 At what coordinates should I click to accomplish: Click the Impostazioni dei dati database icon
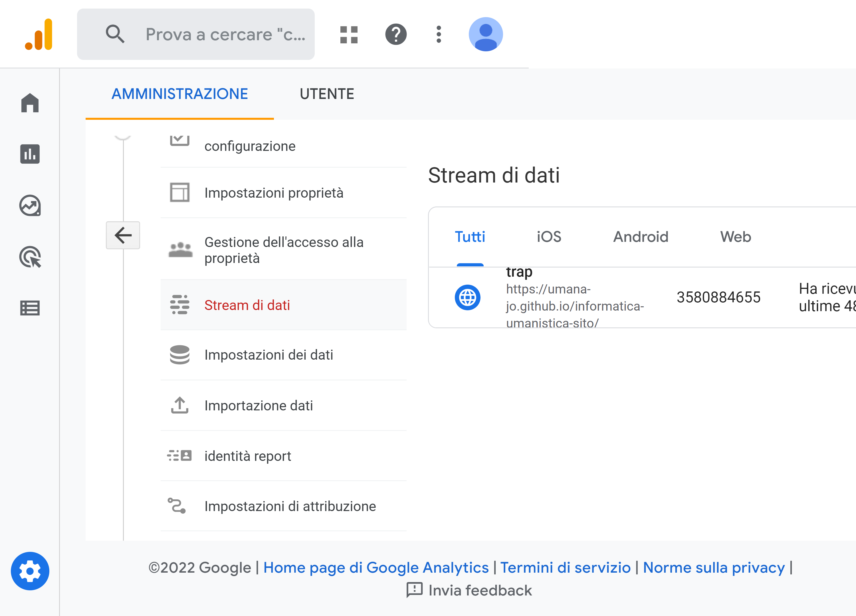tap(180, 354)
